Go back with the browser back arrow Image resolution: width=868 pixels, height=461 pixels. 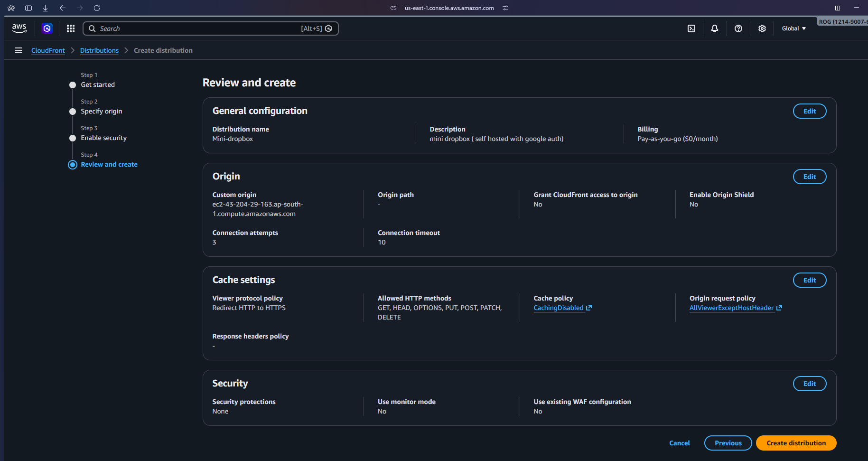[63, 8]
